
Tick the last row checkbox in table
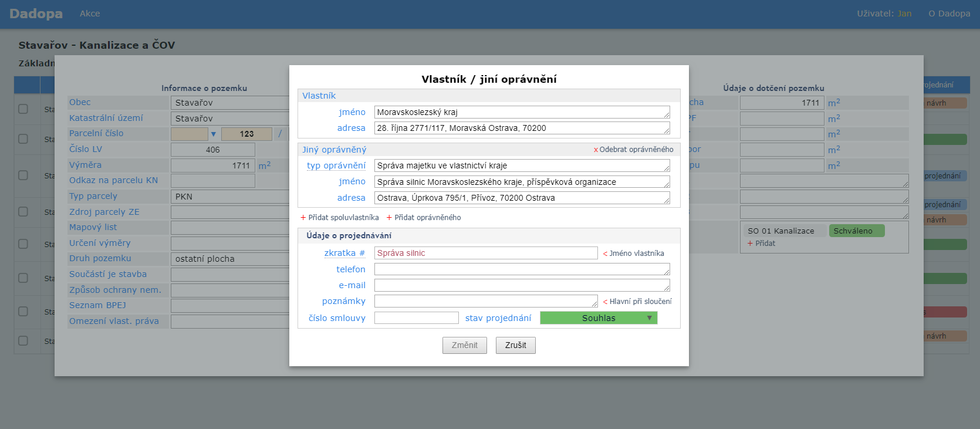23,340
